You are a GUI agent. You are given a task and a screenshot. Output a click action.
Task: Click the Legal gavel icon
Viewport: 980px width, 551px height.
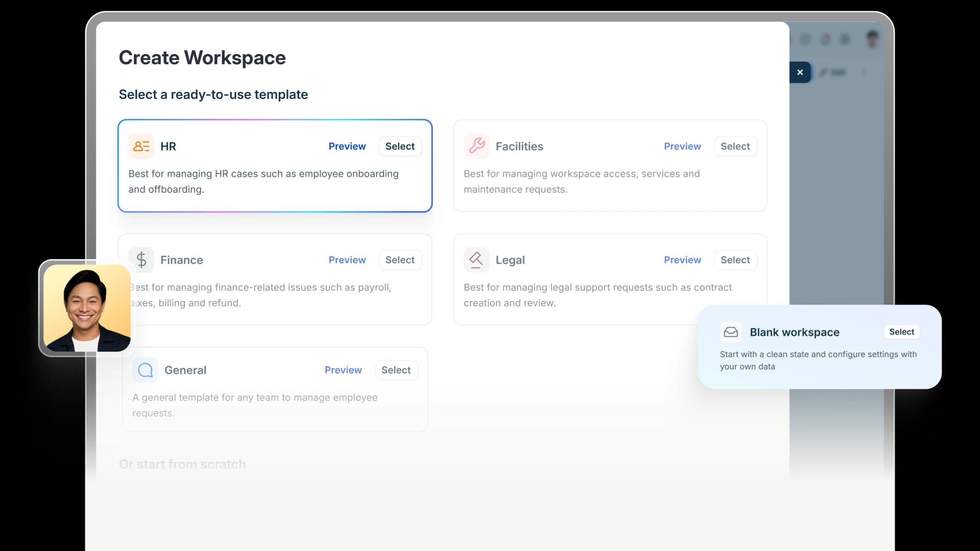pyautogui.click(x=477, y=260)
